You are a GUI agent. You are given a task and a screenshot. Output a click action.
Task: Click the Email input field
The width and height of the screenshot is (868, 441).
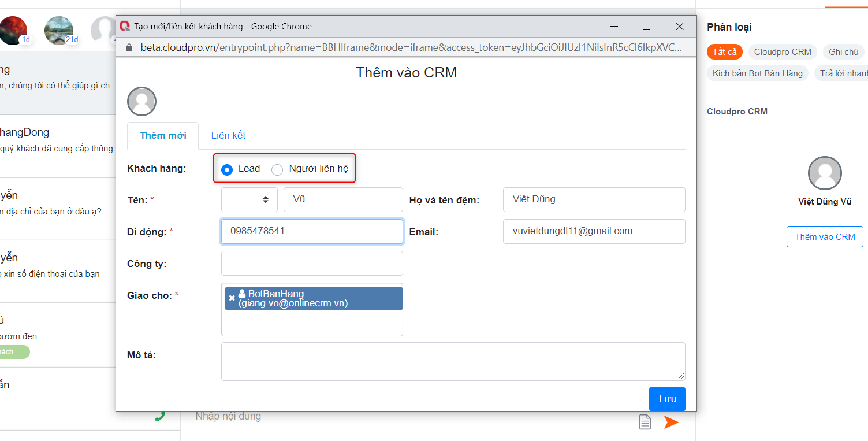pyautogui.click(x=594, y=231)
